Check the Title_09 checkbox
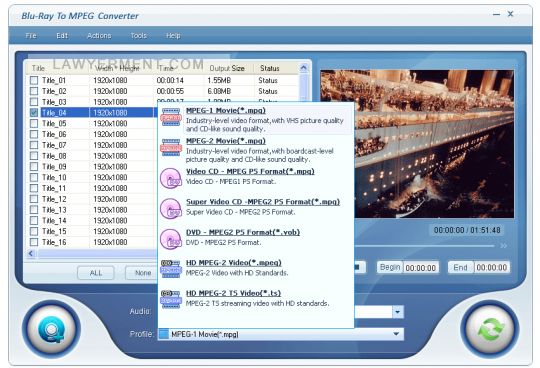540x368 pixels. [x=34, y=167]
